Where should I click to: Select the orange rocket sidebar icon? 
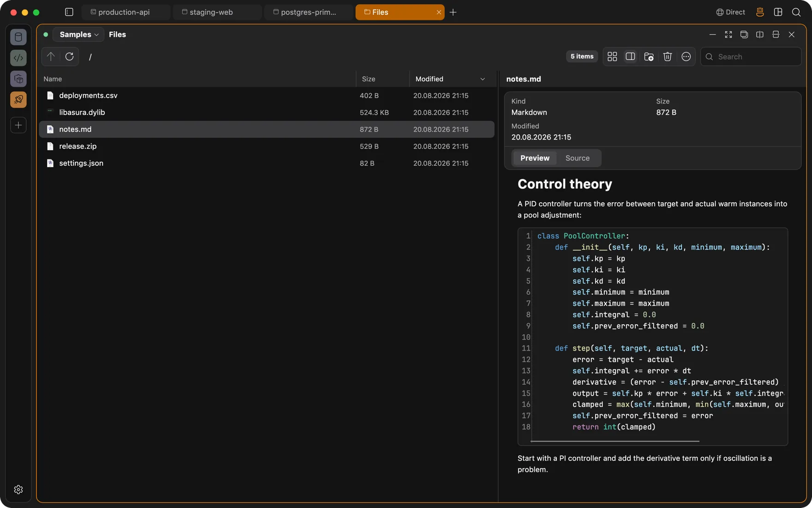[x=18, y=100]
